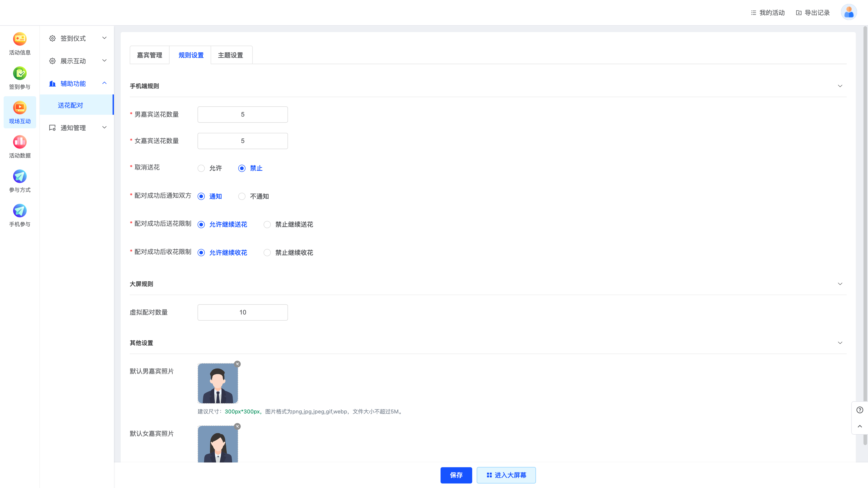Click the default male guest photo thumbnail

(x=218, y=383)
